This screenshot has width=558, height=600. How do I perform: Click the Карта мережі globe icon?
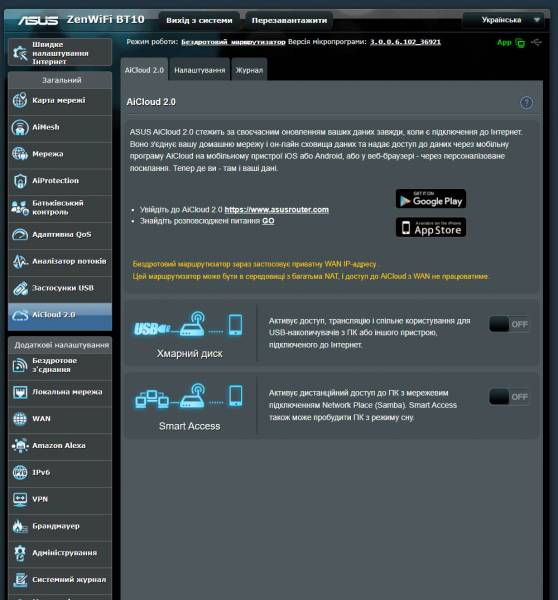20,100
